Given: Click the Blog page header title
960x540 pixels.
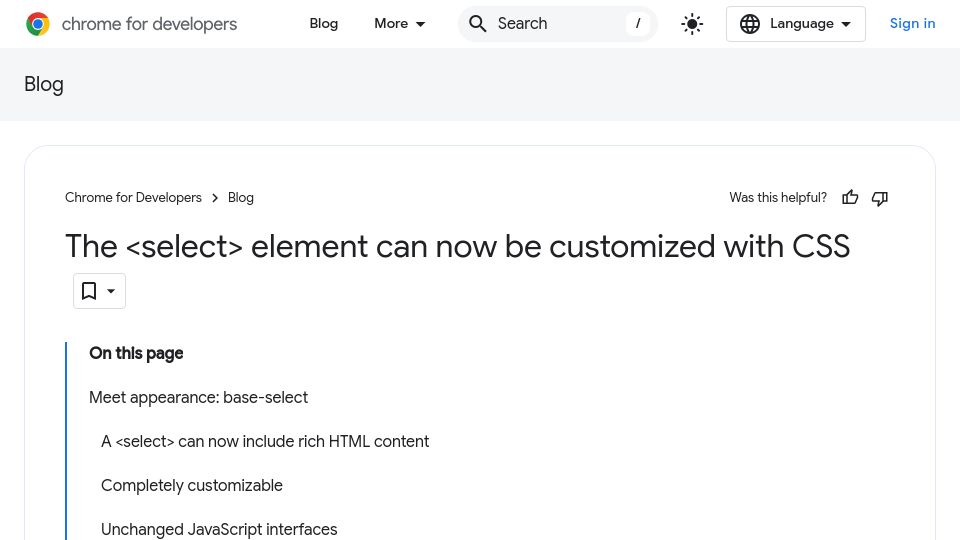Looking at the screenshot, I should pos(43,84).
